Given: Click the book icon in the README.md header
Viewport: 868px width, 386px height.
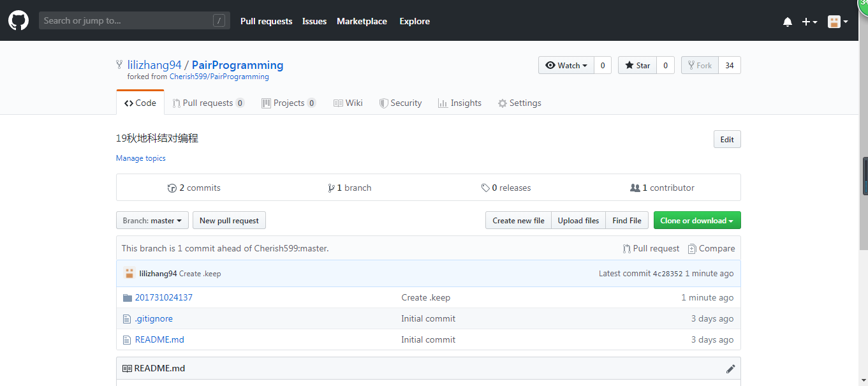Looking at the screenshot, I should [x=127, y=368].
